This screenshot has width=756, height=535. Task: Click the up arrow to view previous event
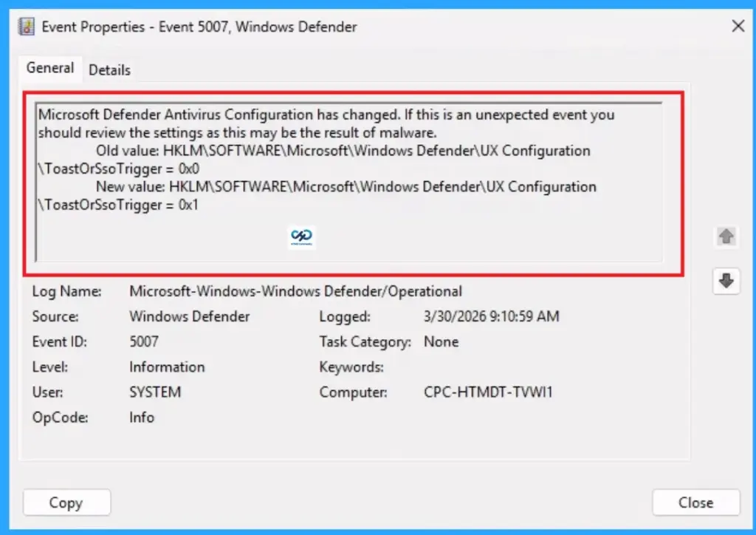click(726, 236)
